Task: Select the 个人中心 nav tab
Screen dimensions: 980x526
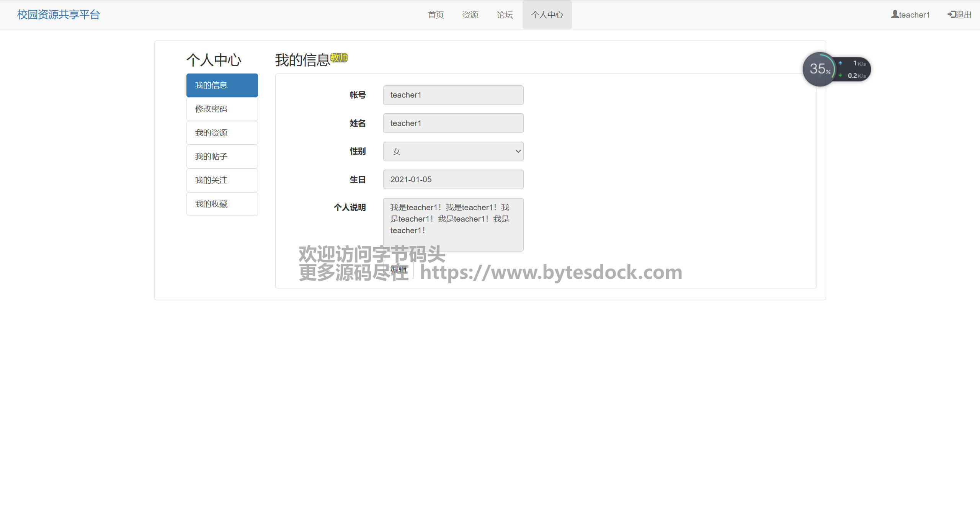Action: coord(547,15)
